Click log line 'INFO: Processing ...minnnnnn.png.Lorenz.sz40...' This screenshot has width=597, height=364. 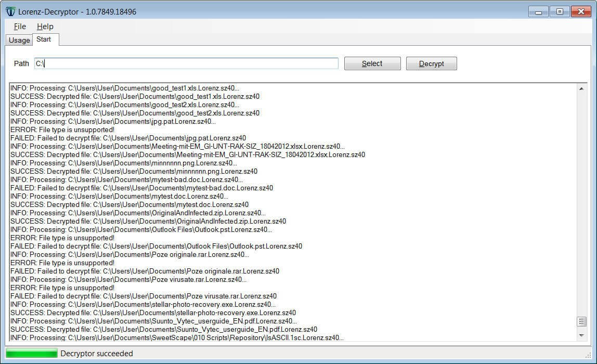click(123, 163)
